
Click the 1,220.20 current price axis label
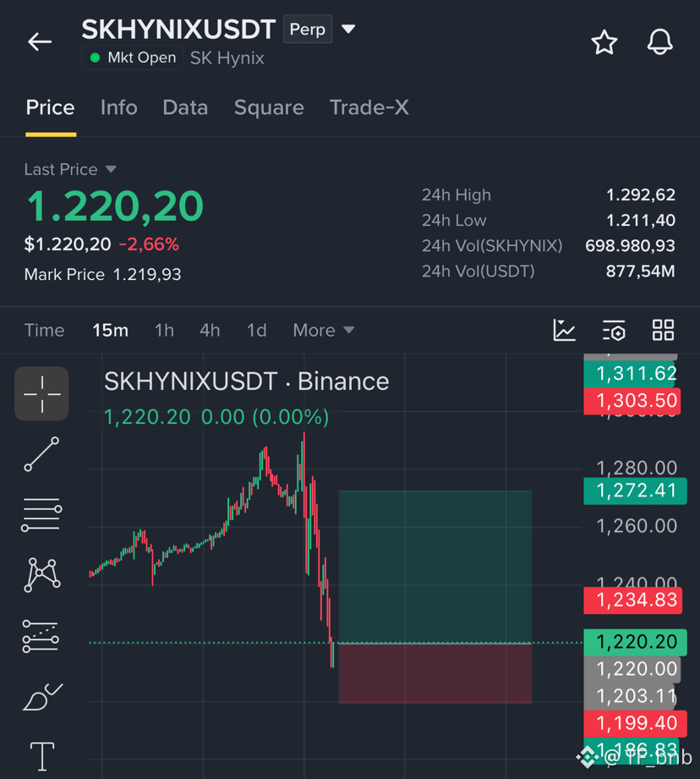(636, 642)
